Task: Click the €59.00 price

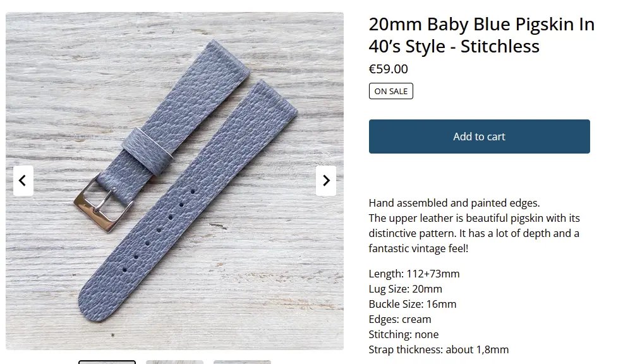Action: [x=388, y=69]
